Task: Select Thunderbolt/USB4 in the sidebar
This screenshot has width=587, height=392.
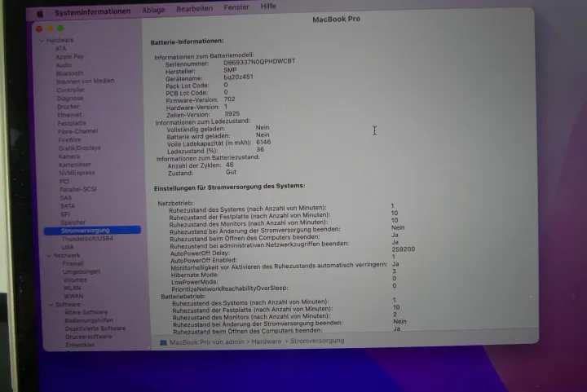Action: (87, 239)
